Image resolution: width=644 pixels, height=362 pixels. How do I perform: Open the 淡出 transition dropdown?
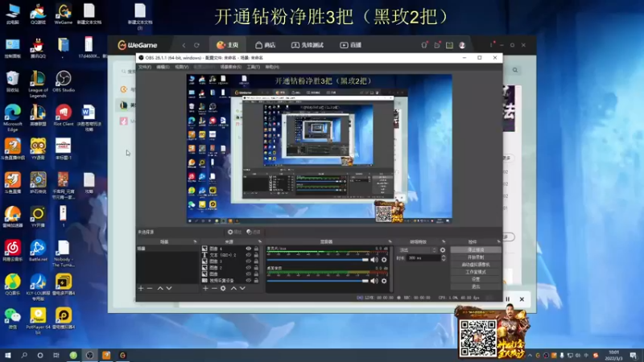click(418, 250)
